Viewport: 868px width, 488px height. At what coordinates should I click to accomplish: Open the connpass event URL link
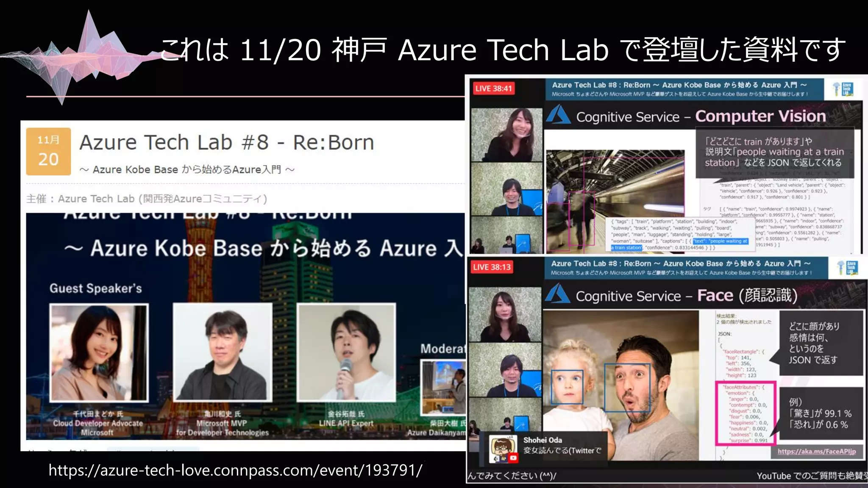[x=235, y=470]
